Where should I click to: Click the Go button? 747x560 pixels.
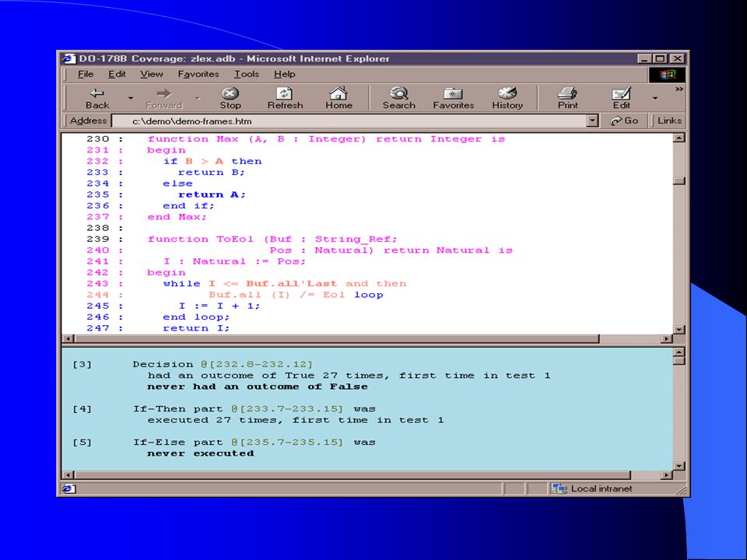tap(625, 121)
